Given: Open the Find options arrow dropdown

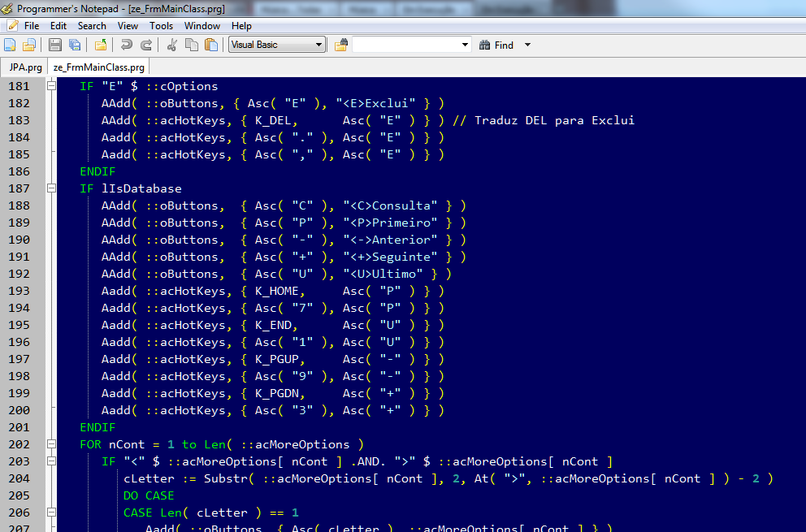Looking at the screenshot, I should tap(527, 45).
